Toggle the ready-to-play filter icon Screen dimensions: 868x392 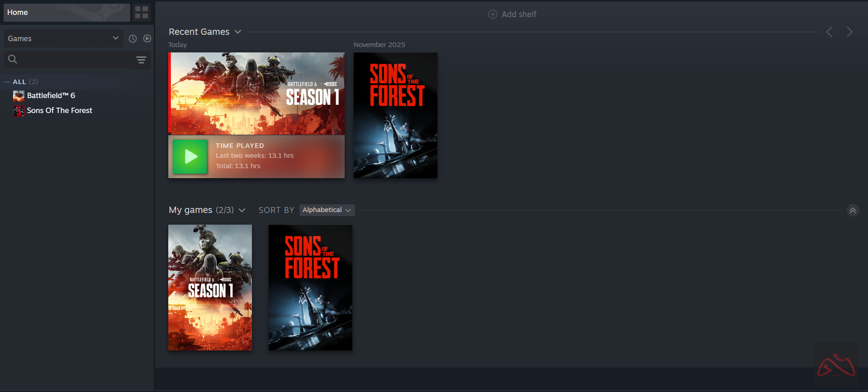tap(147, 39)
